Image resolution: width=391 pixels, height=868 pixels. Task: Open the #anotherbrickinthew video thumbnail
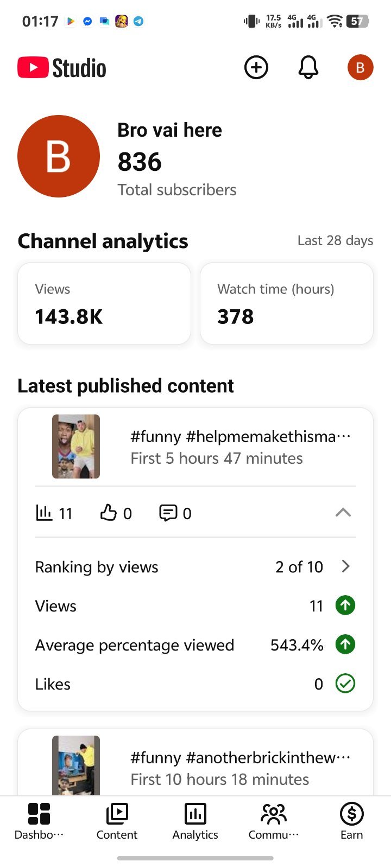click(76, 765)
